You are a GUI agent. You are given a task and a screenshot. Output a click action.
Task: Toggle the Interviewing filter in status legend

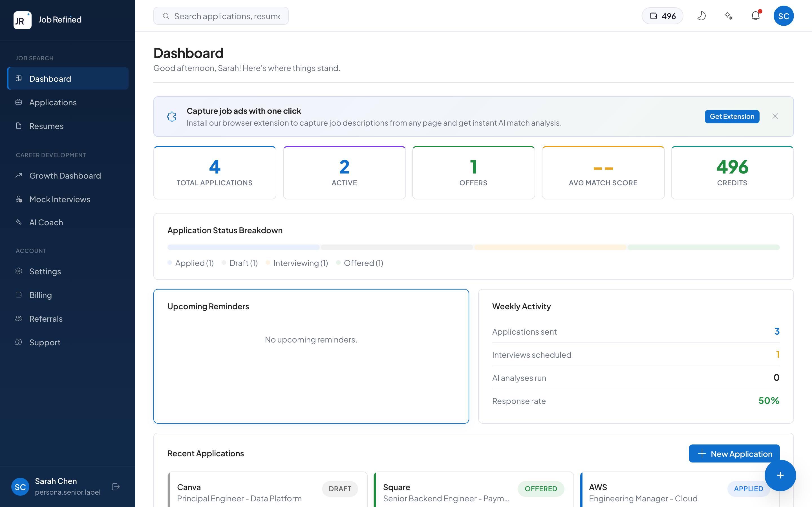(297, 263)
